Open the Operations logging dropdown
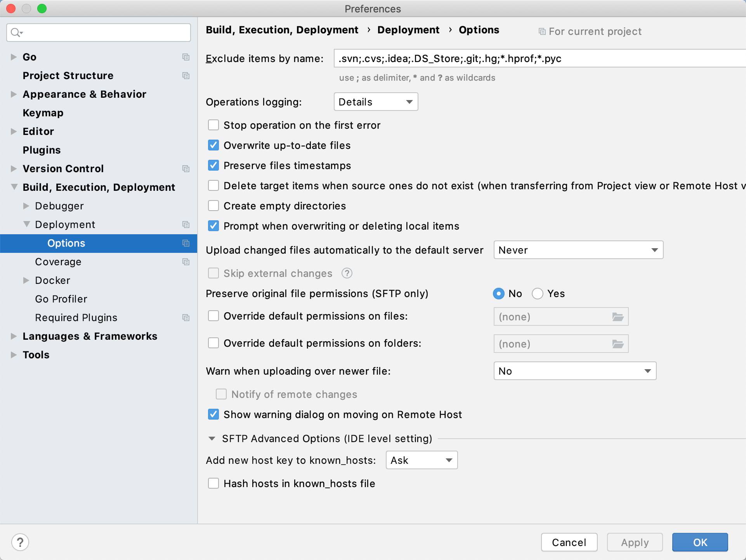746x560 pixels. point(375,102)
